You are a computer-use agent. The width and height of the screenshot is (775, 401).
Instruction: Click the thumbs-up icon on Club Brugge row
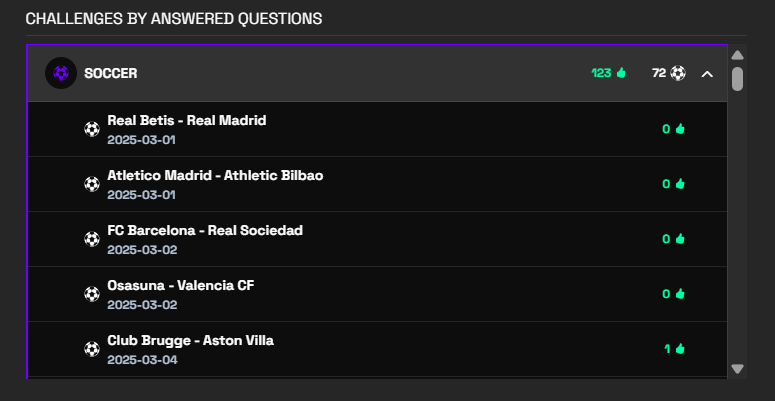(x=680, y=349)
